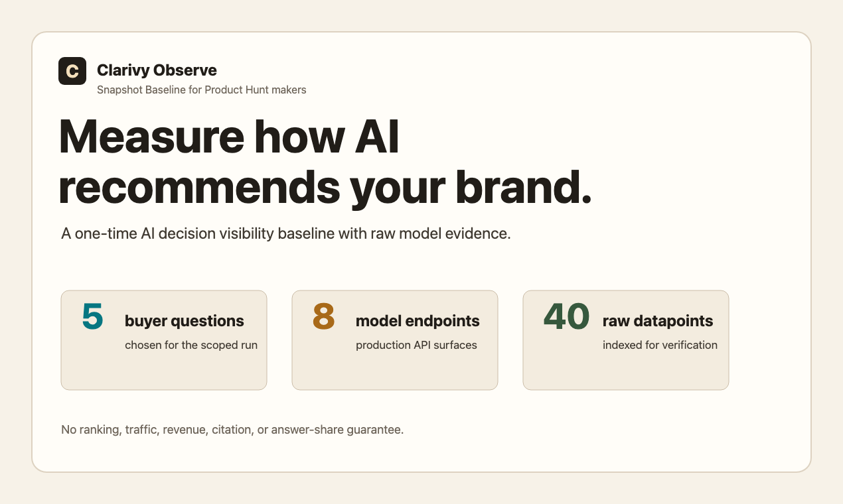843x504 pixels.
Task: Click chosen for the scoped run text
Action: point(191,345)
